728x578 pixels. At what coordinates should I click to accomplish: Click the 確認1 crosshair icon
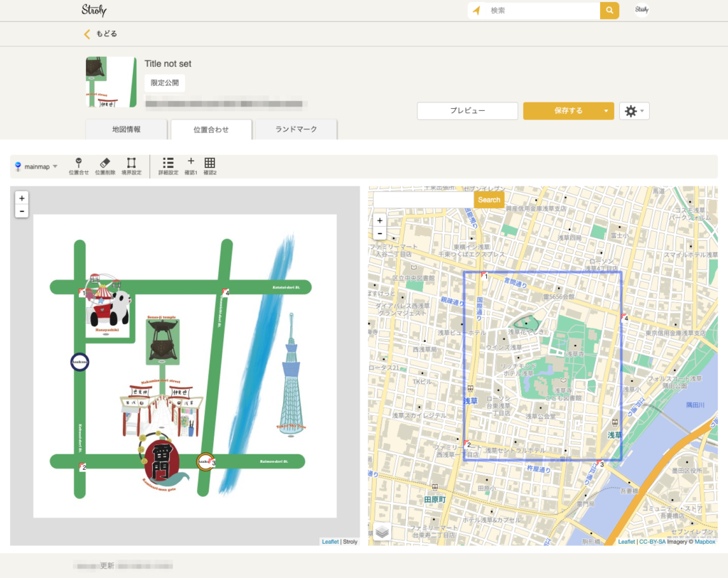coord(191,166)
